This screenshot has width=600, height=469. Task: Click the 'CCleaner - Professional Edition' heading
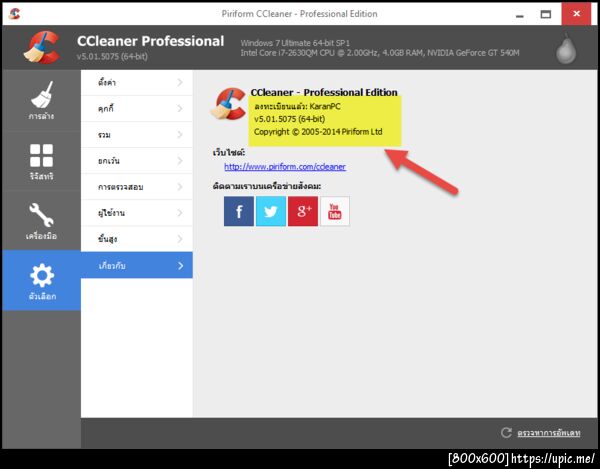point(324,92)
